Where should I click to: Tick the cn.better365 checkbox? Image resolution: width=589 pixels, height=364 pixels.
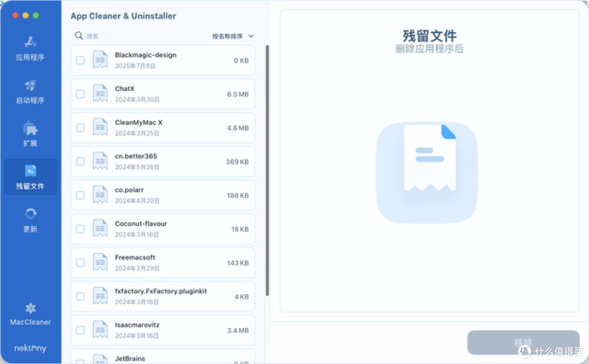(80, 162)
